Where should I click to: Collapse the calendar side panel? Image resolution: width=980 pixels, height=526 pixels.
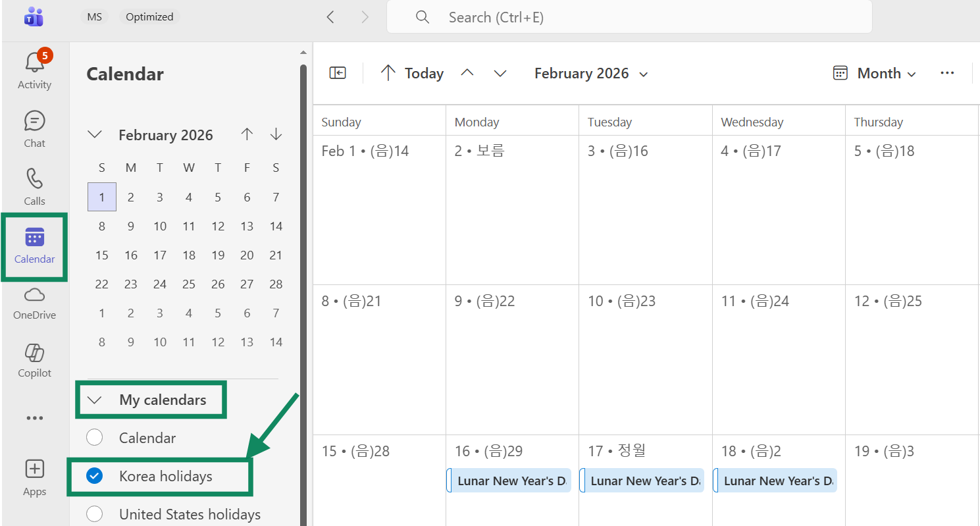pyautogui.click(x=338, y=73)
